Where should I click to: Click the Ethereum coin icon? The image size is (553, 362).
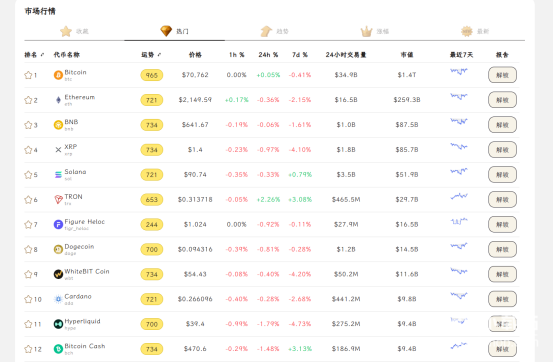pyautogui.click(x=58, y=100)
